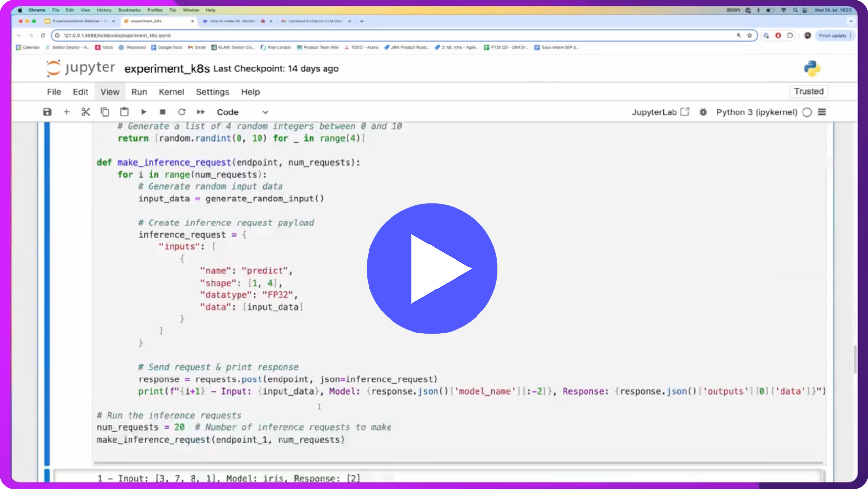Click the kernel status circle indicator
Screen dimensions: 868x489
[807, 112]
